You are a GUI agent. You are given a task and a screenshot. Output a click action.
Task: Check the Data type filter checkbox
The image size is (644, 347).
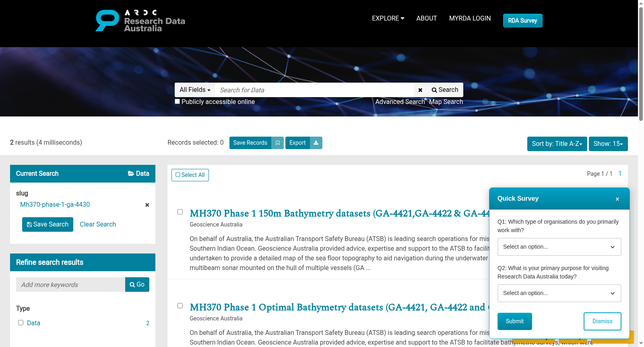tap(21, 323)
